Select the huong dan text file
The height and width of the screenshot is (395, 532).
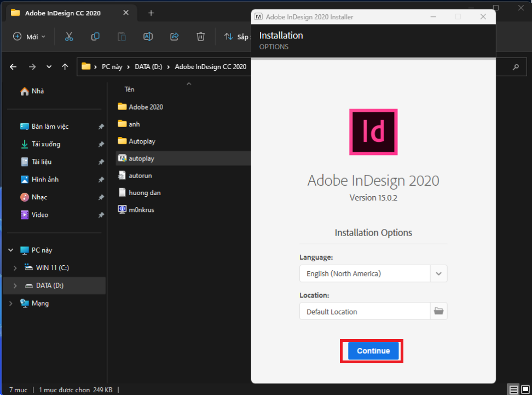pyautogui.click(x=144, y=192)
